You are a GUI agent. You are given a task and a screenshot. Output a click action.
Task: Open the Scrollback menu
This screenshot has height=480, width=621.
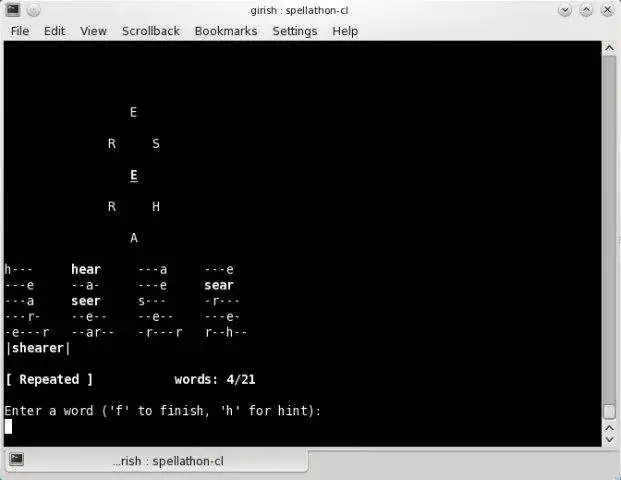coord(150,31)
